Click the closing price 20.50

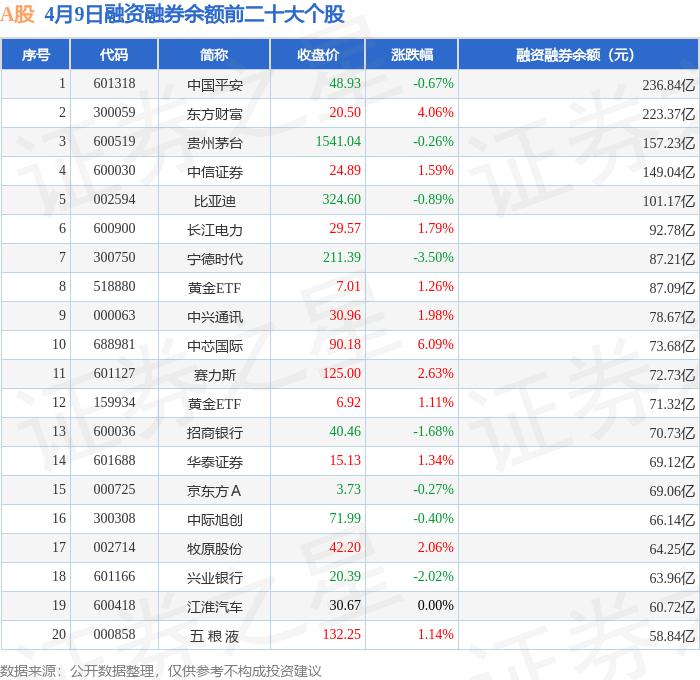click(x=345, y=113)
